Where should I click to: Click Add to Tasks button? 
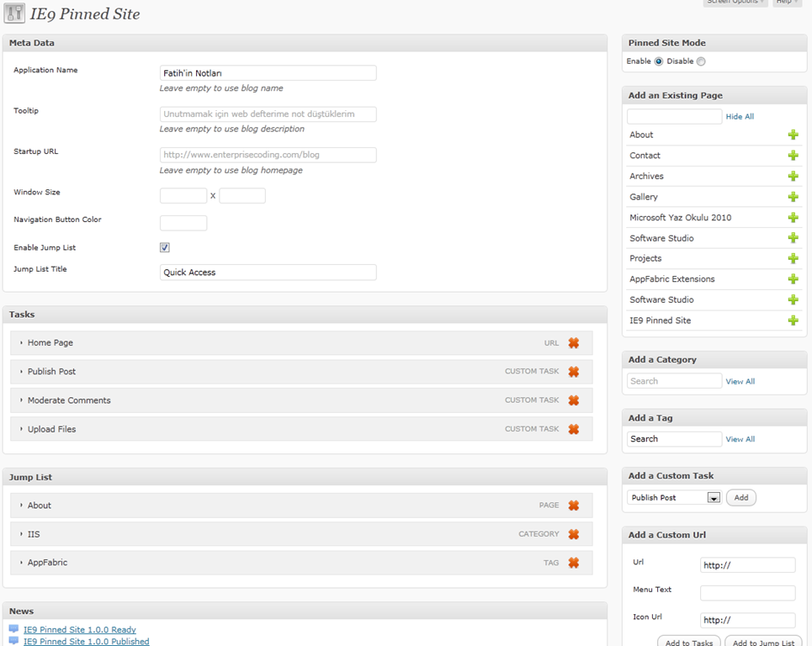tap(689, 641)
